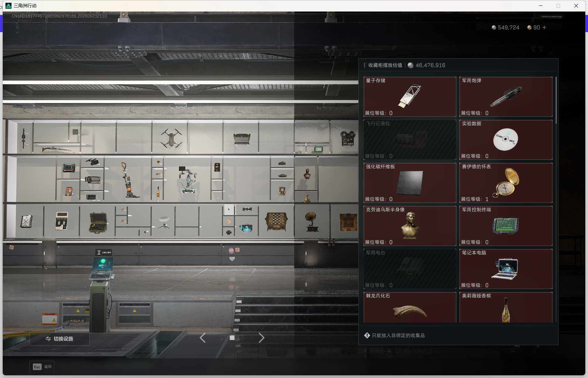
Task: Click the gold coin 90 balance
Action: (534, 28)
